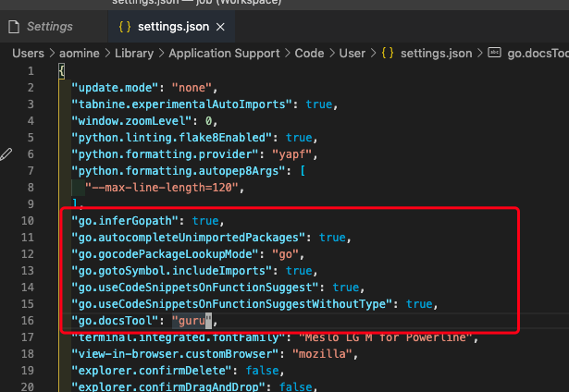
Task: Click the "update.mode" key text
Action: [x=115, y=88]
